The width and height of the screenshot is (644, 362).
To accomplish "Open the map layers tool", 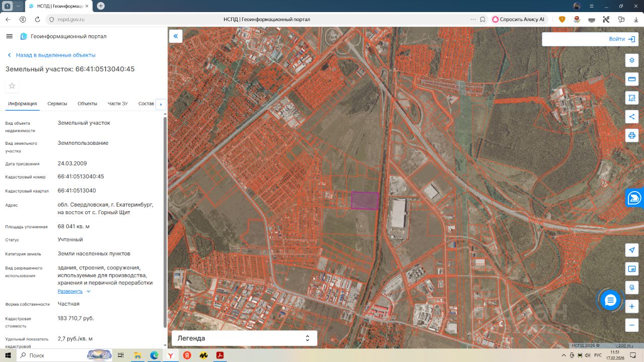I will [x=632, y=60].
